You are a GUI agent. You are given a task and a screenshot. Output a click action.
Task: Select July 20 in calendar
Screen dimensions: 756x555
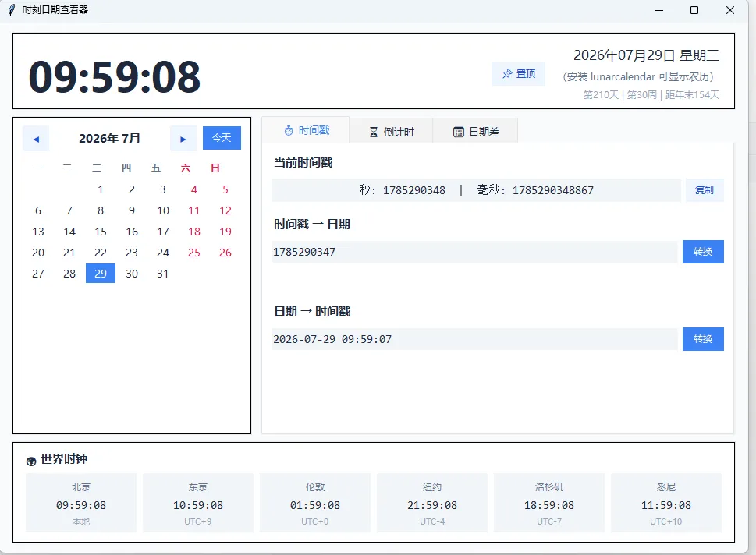38,253
